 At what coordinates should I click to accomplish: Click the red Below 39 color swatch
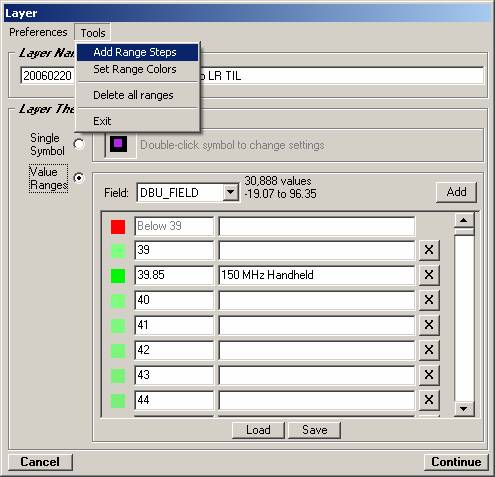118,227
